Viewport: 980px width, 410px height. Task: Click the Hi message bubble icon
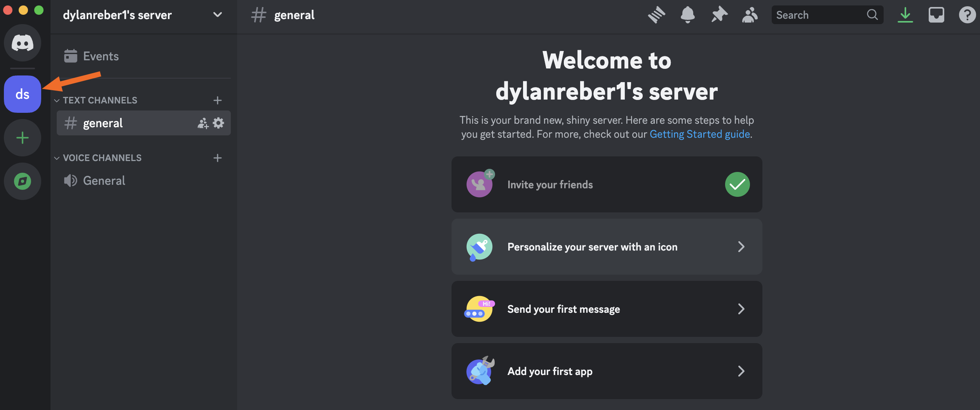tap(480, 309)
